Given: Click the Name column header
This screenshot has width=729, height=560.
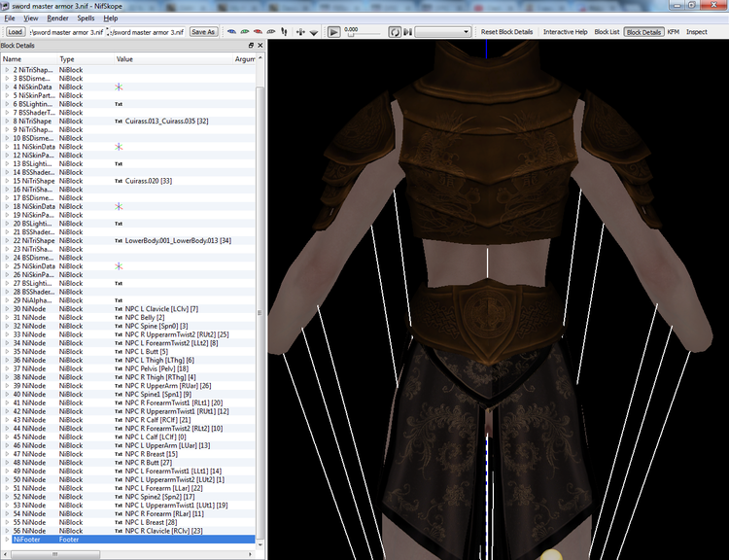Looking at the screenshot, I should 29,59.
